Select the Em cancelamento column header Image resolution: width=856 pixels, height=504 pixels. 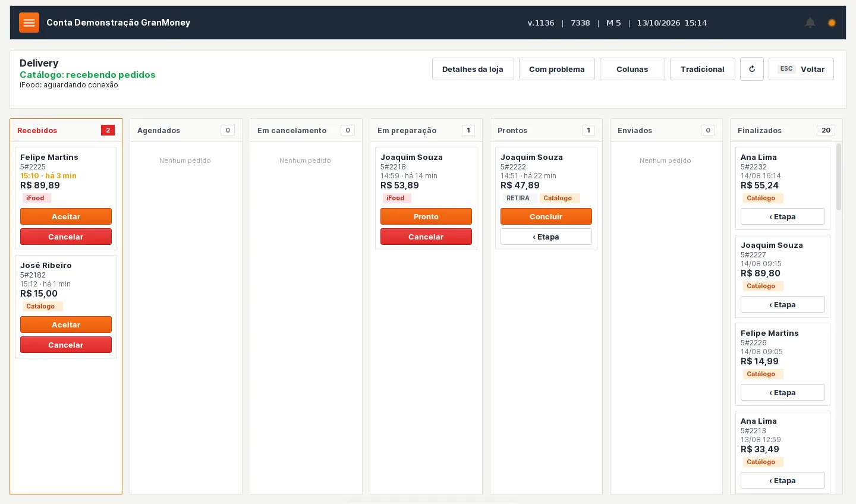pos(306,130)
